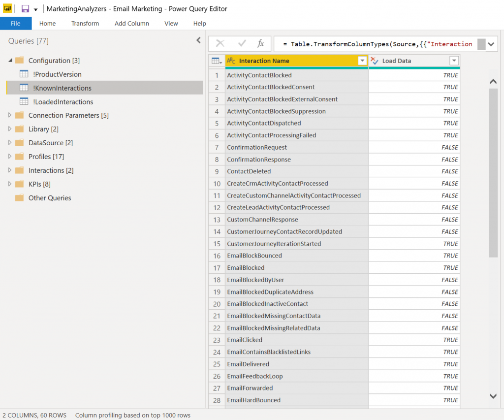
Task: Select the Library [2] folder
Action: pos(43,129)
